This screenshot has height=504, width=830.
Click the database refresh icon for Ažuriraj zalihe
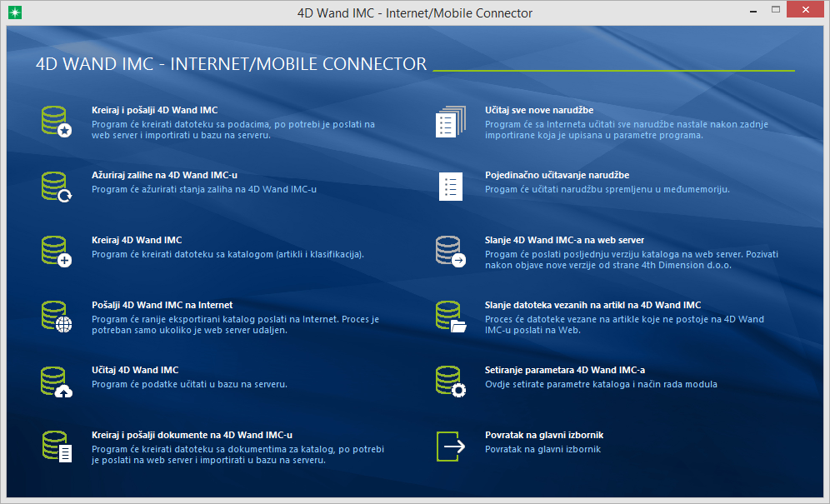pos(57,187)
